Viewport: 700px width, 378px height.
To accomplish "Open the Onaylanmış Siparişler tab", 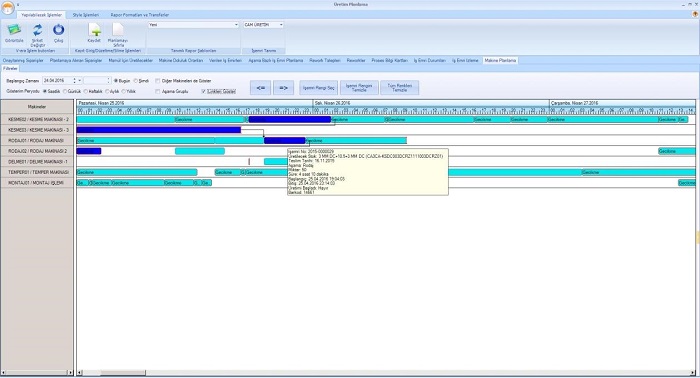I will [x=23, y=60].
